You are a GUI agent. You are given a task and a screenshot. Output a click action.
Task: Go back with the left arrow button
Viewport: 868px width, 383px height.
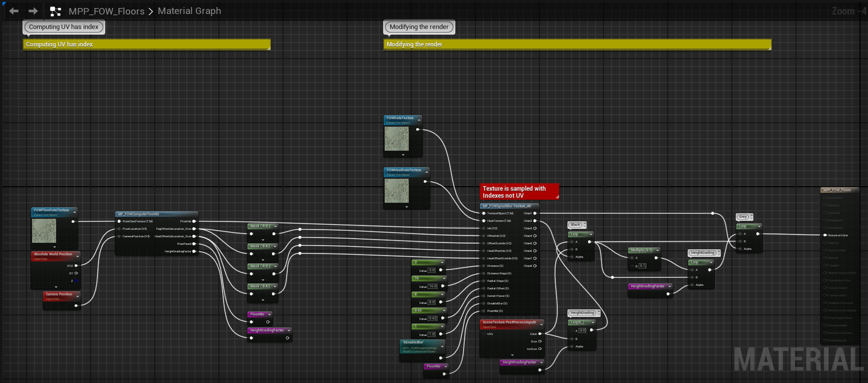pyautogui.click(x=14, y=11)
